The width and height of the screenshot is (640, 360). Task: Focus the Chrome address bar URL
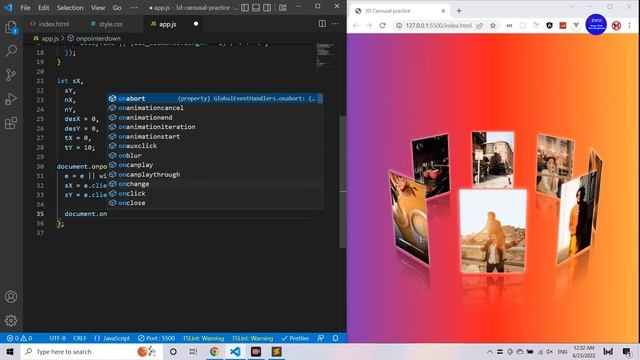(x=438, y=25)
